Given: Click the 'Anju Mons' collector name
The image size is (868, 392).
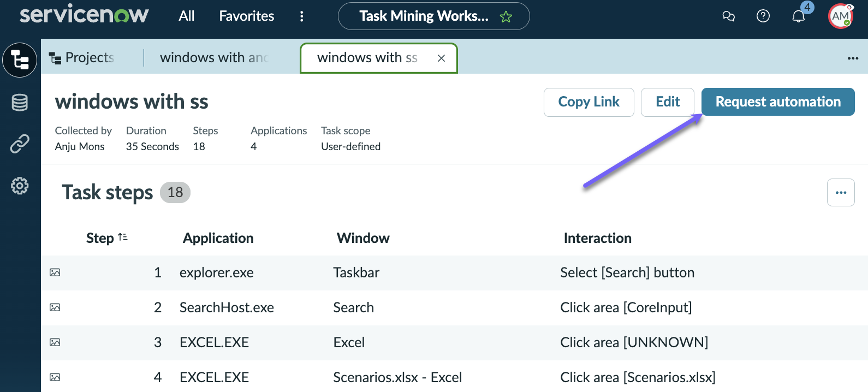Looking at the screenshot, I should pyautogui.click(x=80, y=146).
